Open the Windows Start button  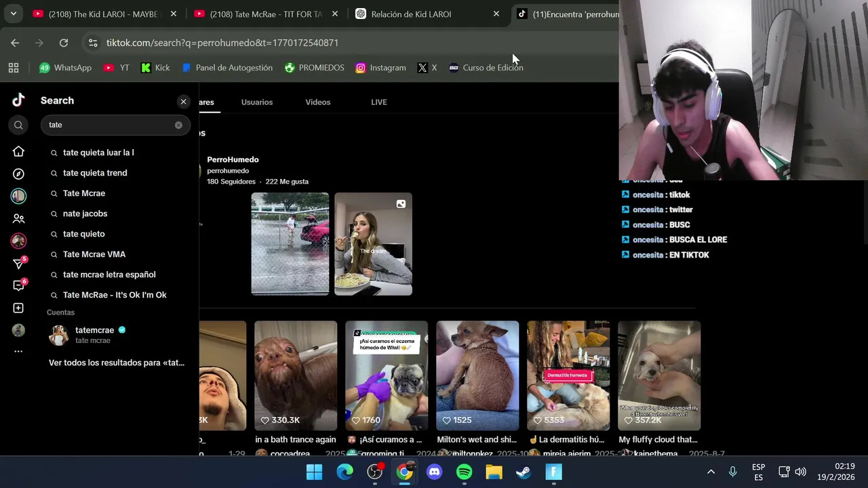click(x=314, y=472)
